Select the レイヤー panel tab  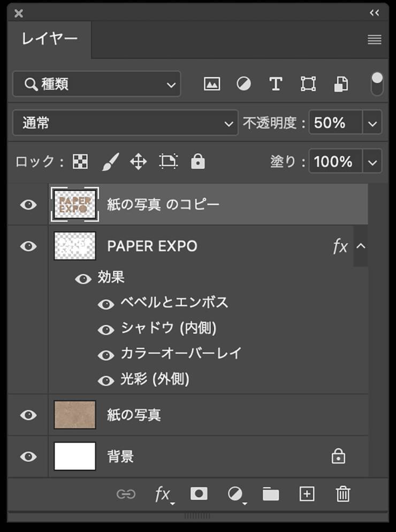pyautogui.click(x=50, y=39)
